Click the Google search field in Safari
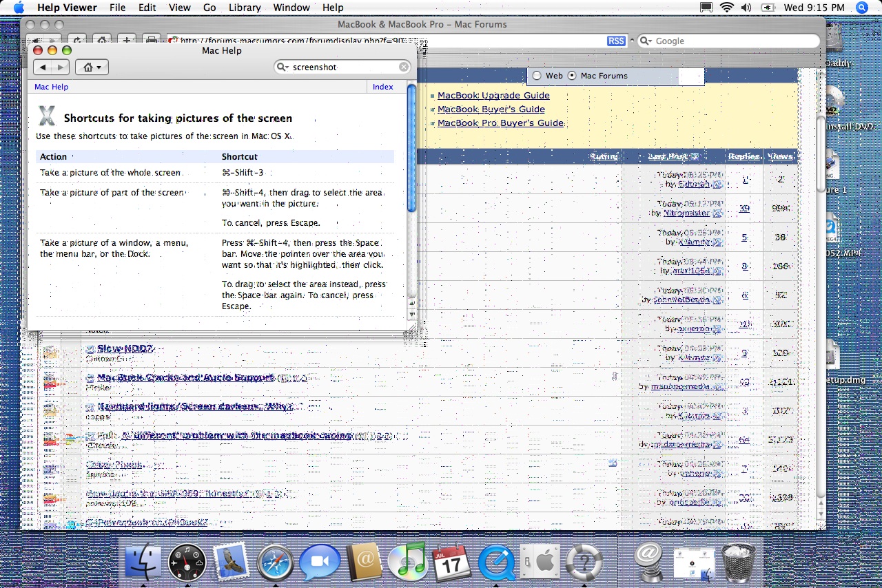Image resolution: width=882 pixels, height=588 pixels. coord(728,41)
